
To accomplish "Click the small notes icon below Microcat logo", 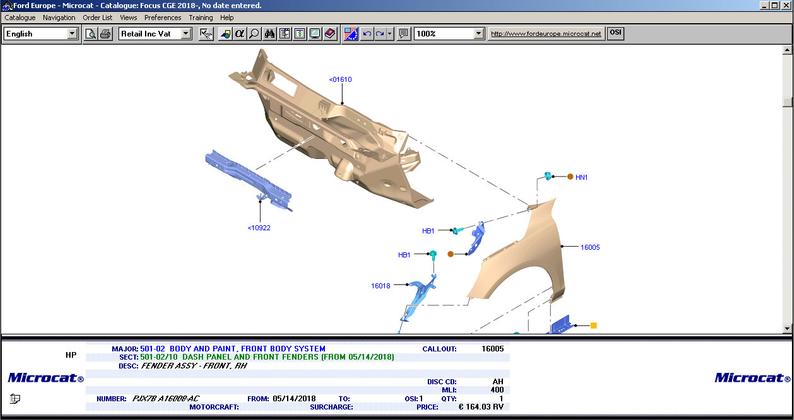I will point(15,399).
